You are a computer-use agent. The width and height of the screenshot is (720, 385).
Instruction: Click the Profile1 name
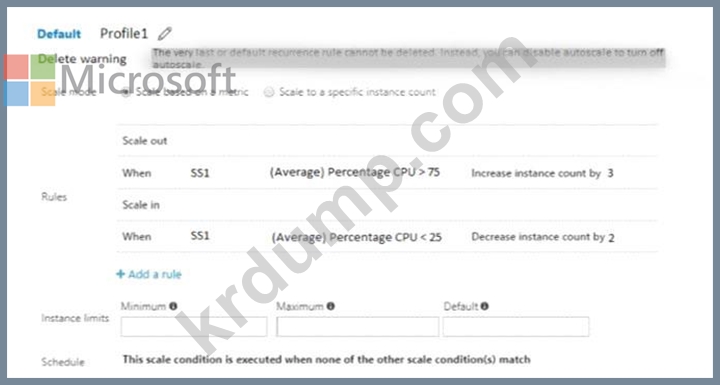[124, 34]
